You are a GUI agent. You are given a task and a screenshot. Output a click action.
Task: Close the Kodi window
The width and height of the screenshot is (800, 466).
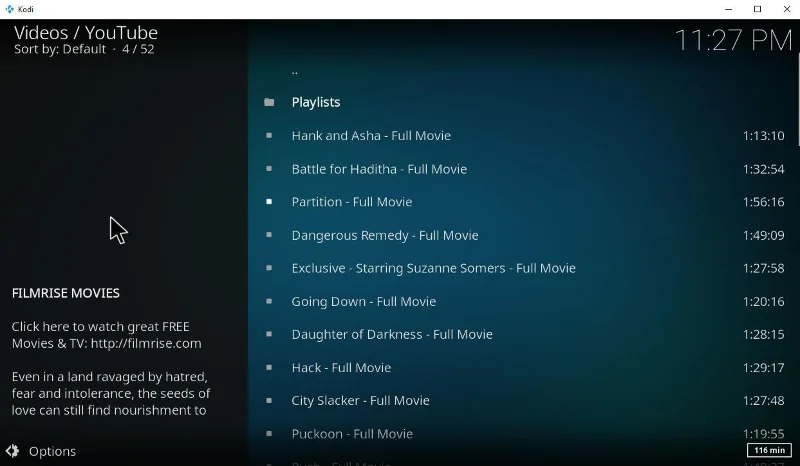coord(786,9)
